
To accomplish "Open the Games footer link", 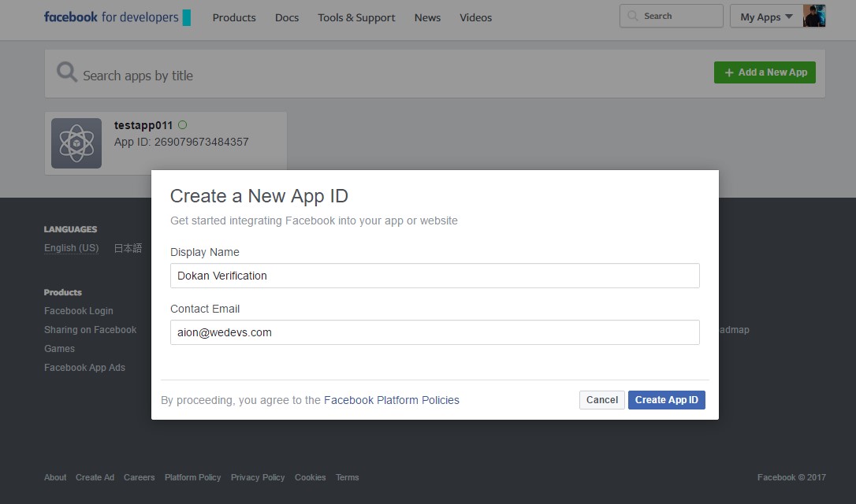I will point(59,349).
